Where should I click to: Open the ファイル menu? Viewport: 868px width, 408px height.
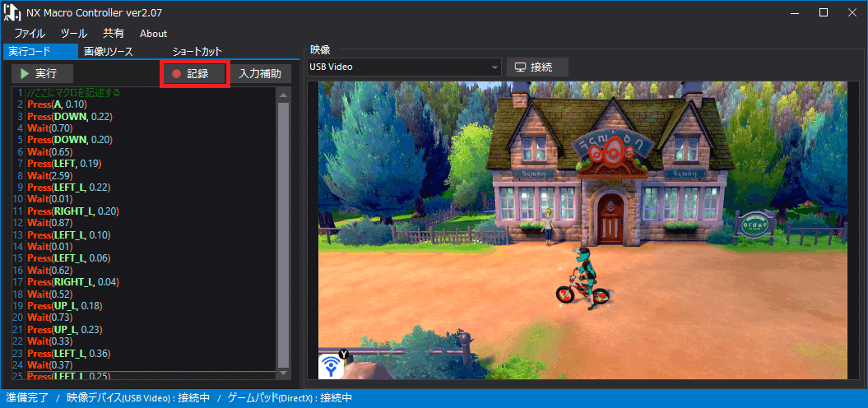[30, 33]
